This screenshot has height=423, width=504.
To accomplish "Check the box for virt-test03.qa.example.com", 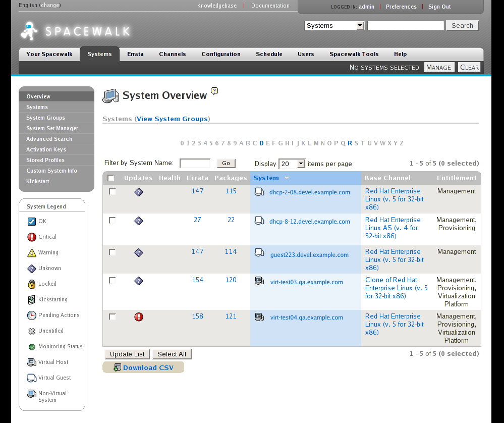I will pyautogui.click(x=112, y=281).
